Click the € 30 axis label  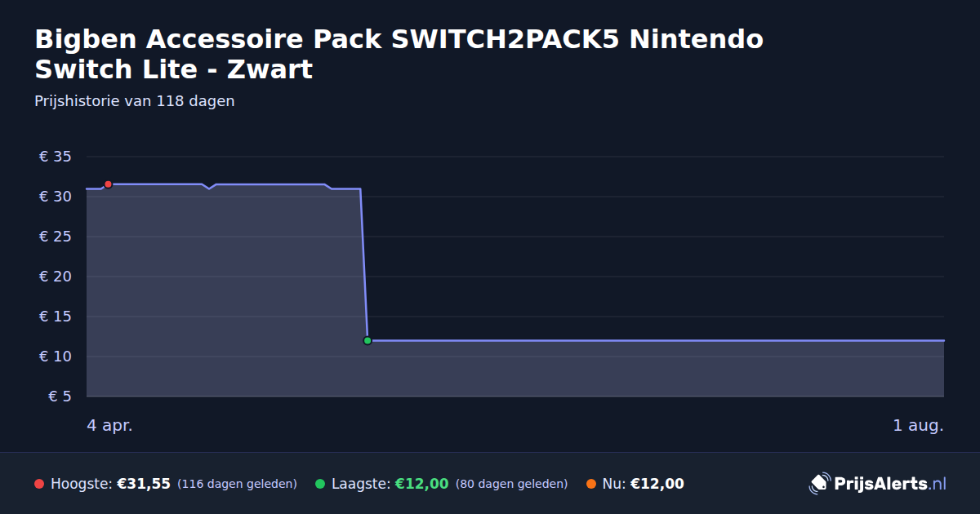(56, 197)
